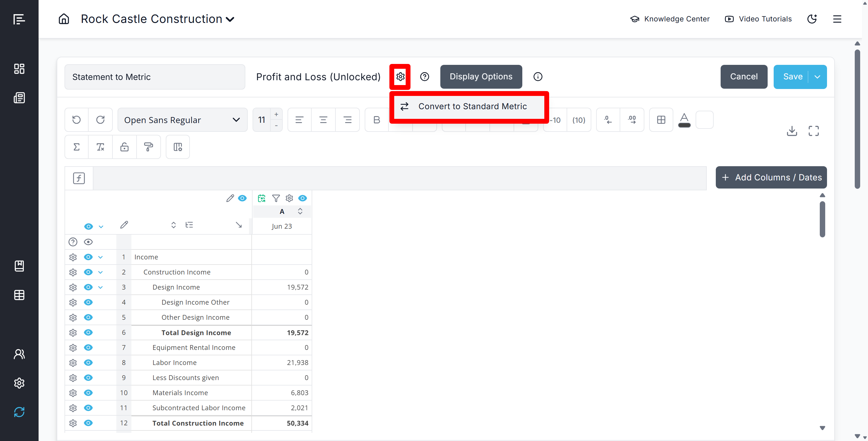Expand the Rock Castle Construction company dropdown
The width and height of the screenshot is (868, 441).
(x=230, y=19)
